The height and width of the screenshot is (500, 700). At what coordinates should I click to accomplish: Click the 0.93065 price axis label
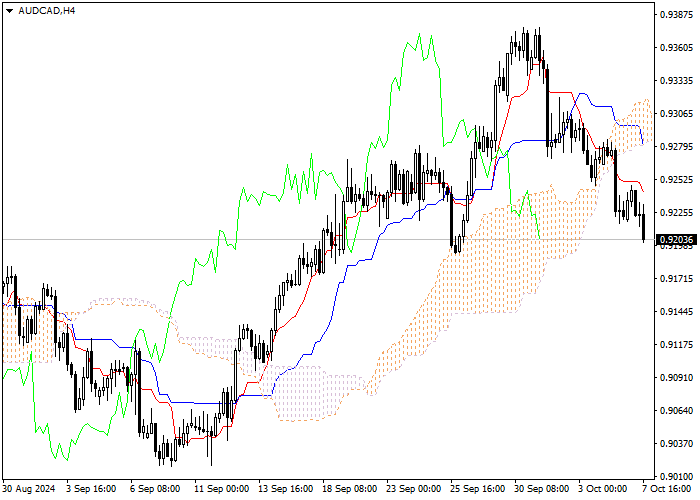[x=676, y=114]
